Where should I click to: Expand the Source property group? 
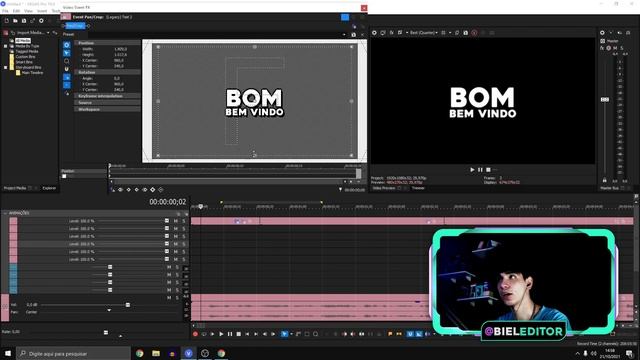107,102
